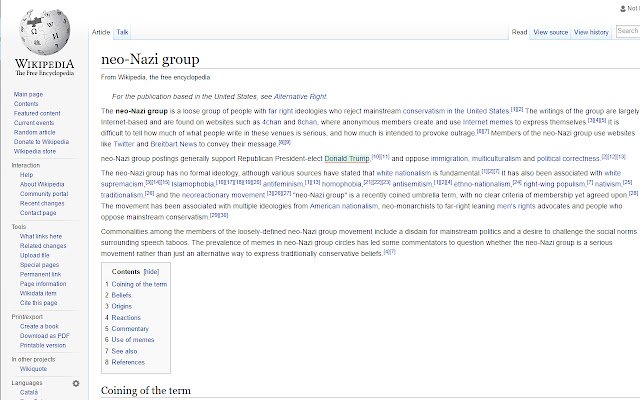Open the 8chan article link
640x400 pixels.
click(307, 122)
